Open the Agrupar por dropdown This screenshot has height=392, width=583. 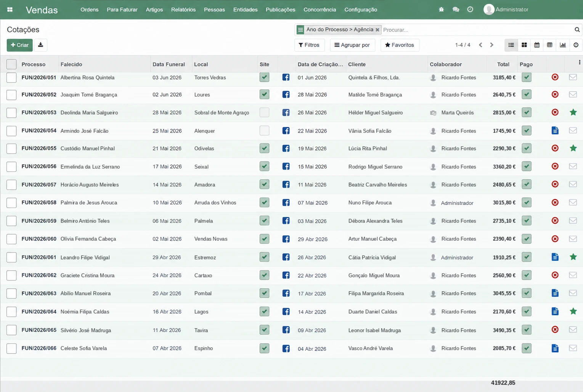coord(352,45)
